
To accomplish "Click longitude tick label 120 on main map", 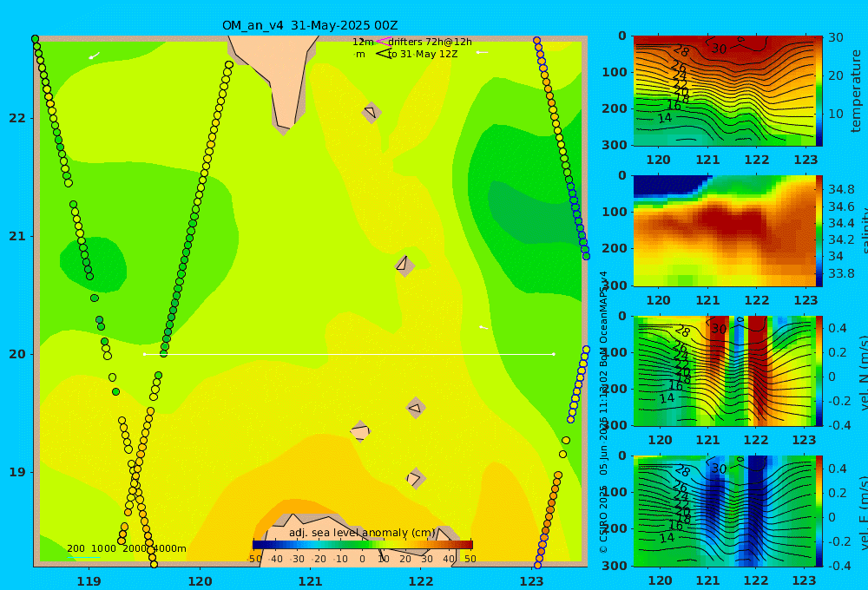I will pyautogui.click(x=200, y=581).
